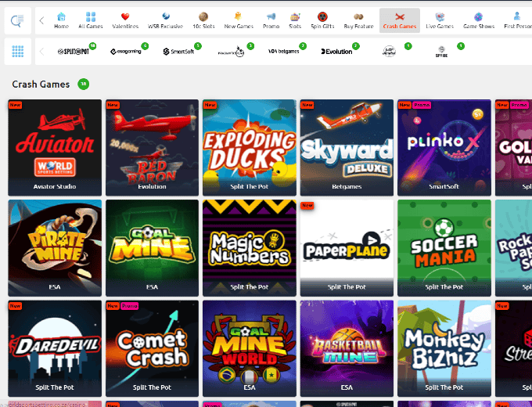The image size is (532, 407).
Task: Select the Promo megaphone category
Action: coord(271,20)
